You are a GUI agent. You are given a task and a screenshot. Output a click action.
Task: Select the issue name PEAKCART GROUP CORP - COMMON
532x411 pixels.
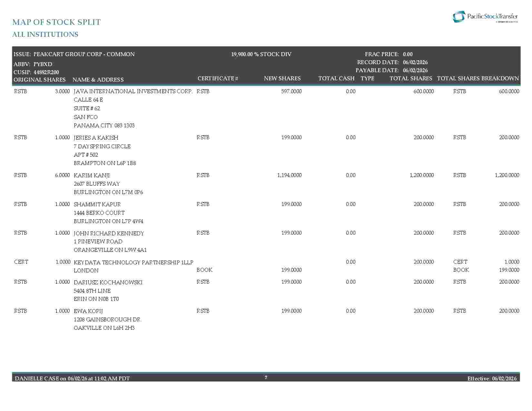[x=84, y=54]
